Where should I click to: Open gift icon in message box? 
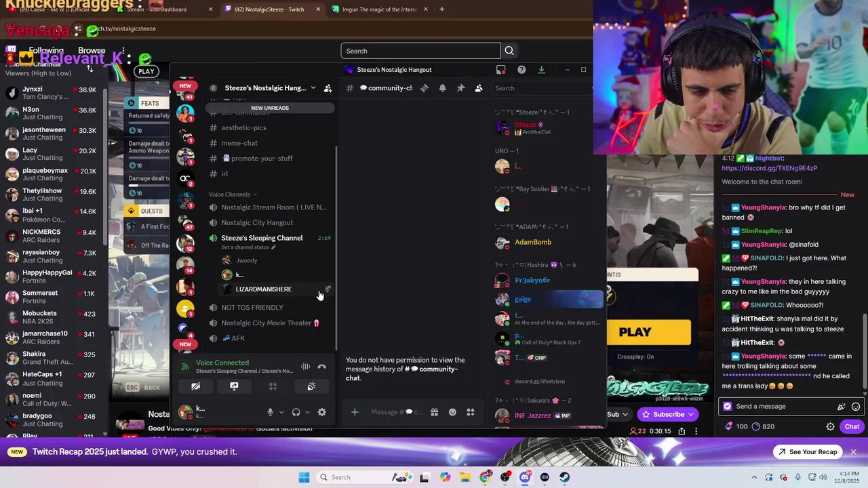click(x=434, y=412)
